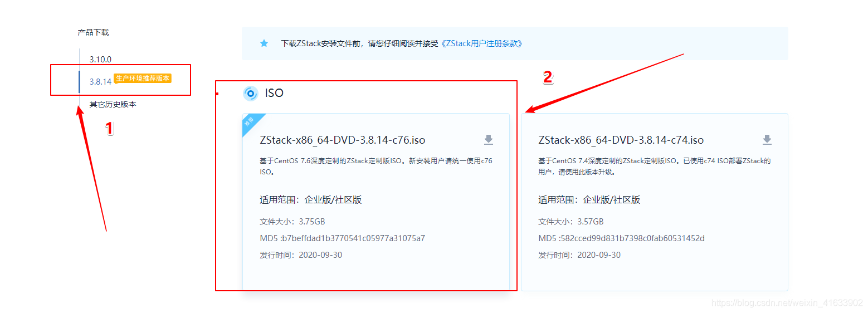Click the blue ISO disc icon
Viewport: 868px width, 313px height.
[x=251, y=94]
